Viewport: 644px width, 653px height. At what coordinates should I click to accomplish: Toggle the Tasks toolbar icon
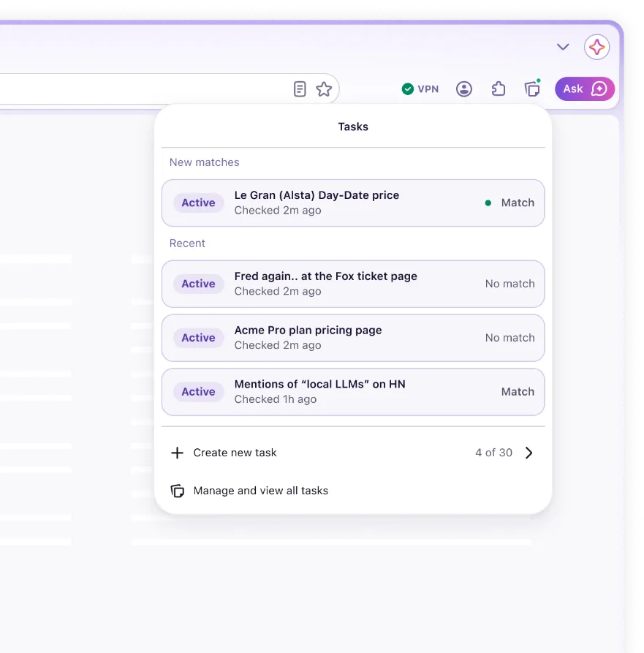coord(532,88)
